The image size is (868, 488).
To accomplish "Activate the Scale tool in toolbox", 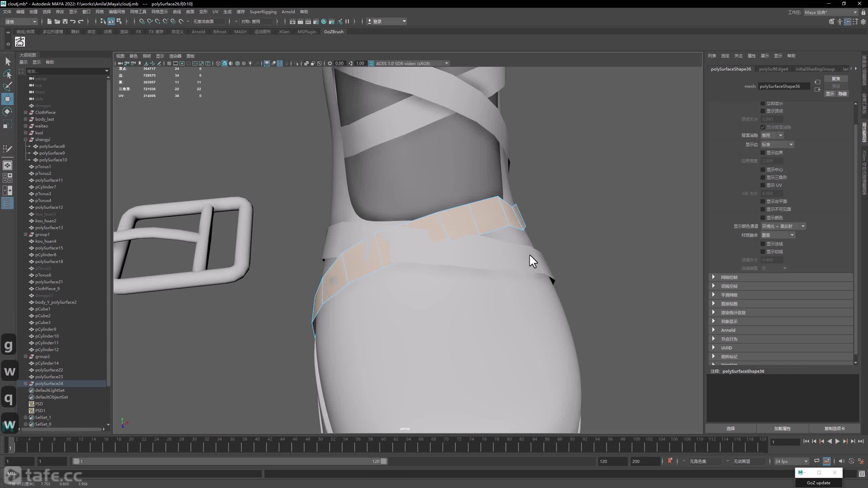I will coord(7,124).
